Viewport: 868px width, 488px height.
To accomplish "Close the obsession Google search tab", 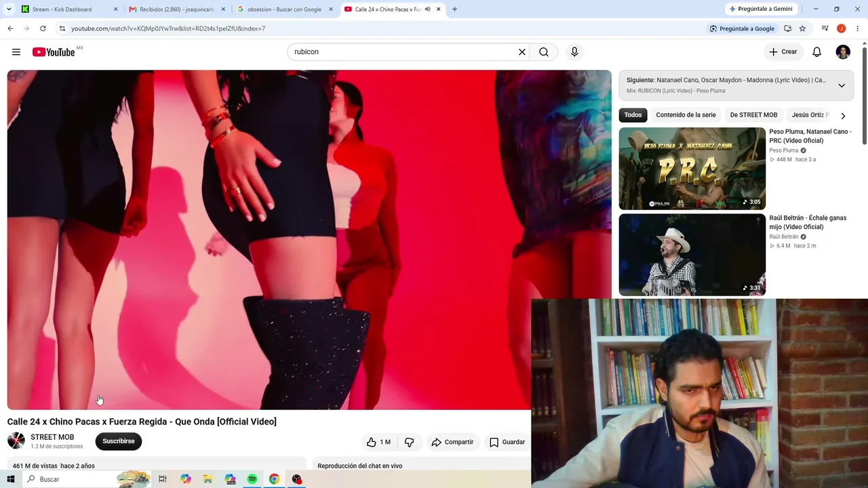I will (x=331, y=9).
